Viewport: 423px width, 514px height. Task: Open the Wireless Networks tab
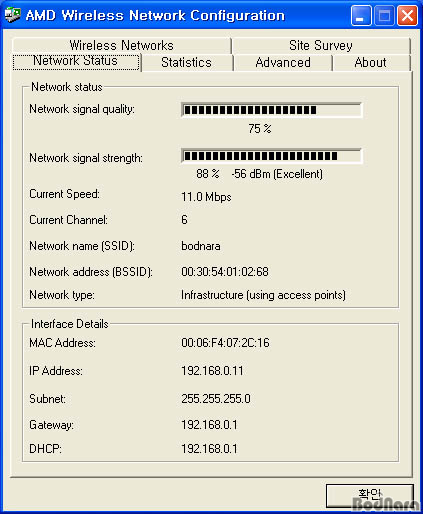point(122,46)
